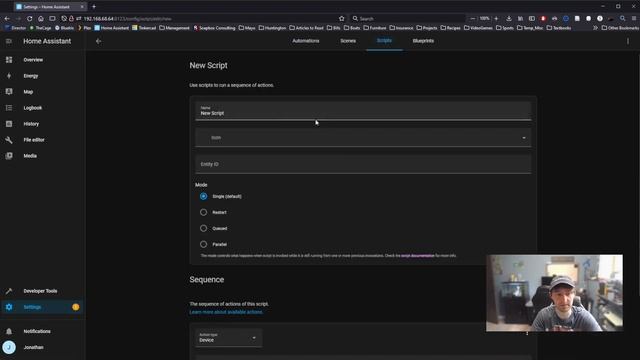Click the browser home button

coord(41,18)
